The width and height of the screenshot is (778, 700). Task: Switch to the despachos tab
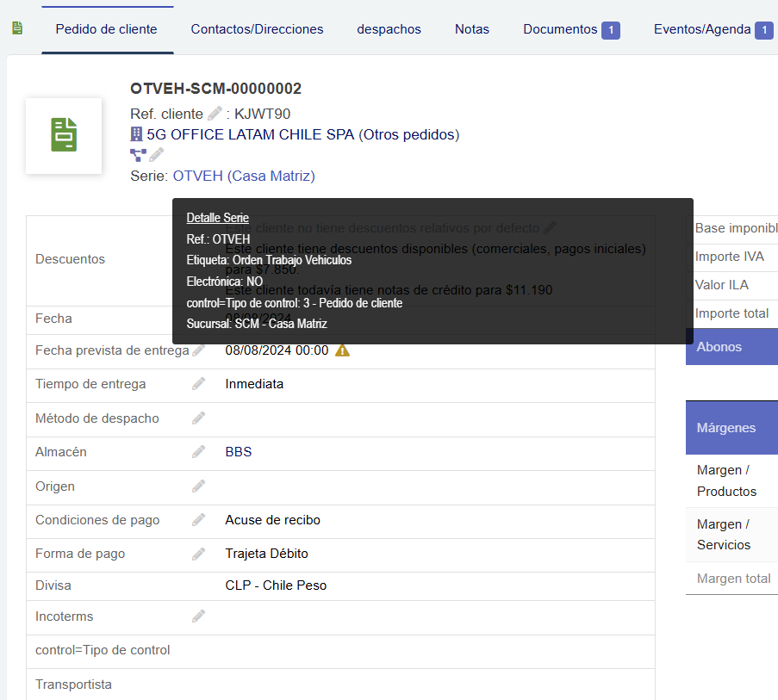(x=389, y=29)
